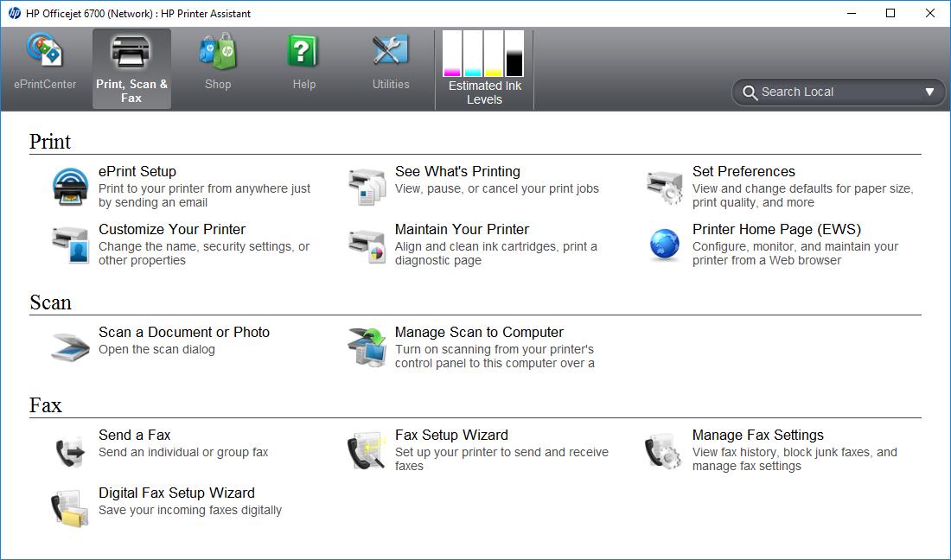Image resolution: width=951 pixels, height=560 pixels.
Task: Select the Print, Scan & Fax tab icon
Action: [x=131, y=52]
